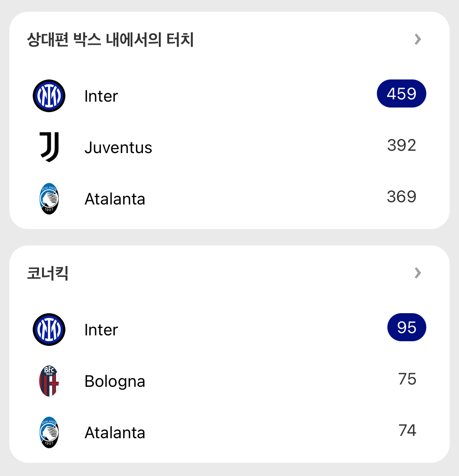Click the Juventus club logo
This screenshot has height=476, width=459.
pyautogui.click(x=49, y=147)
